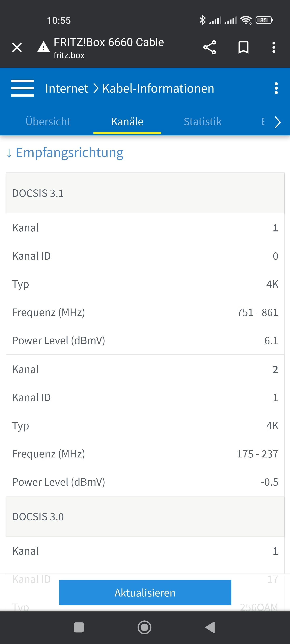Screen dimensions: 290x644
Task: Collapse the Empfangsrichtung section heading
Action: point(65,153)
